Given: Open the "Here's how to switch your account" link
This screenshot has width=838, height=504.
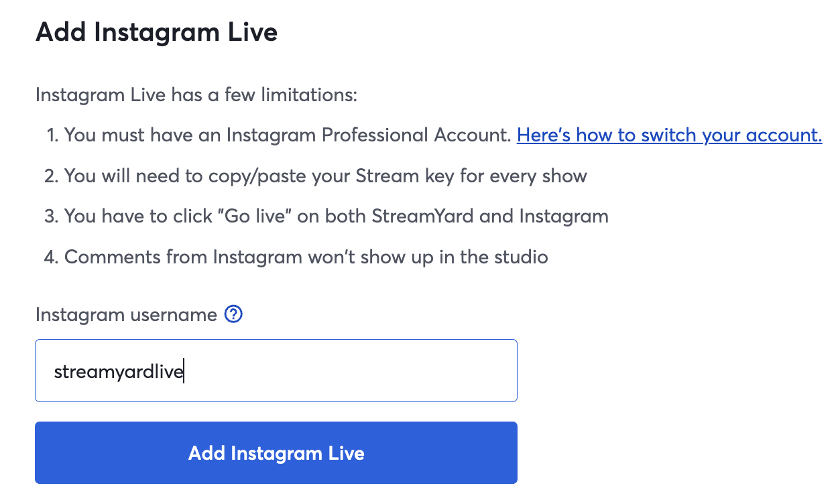Looking at the screenshot, I should pyautogui.click(x=669, y=135).
